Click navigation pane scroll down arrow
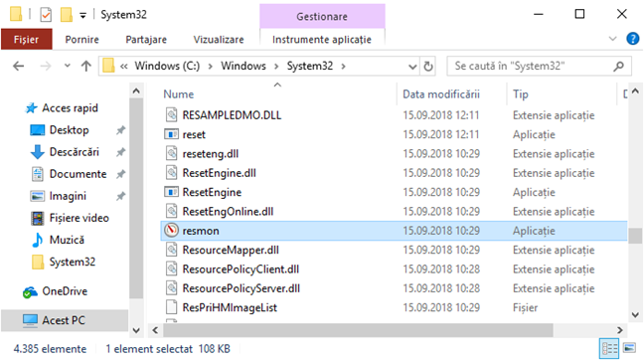 pos(136,330)
